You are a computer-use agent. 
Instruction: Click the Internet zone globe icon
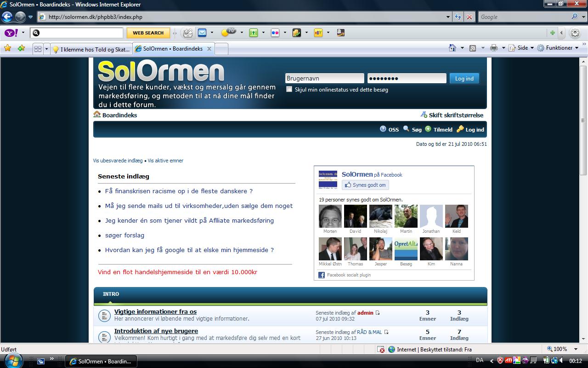[391, 350]
